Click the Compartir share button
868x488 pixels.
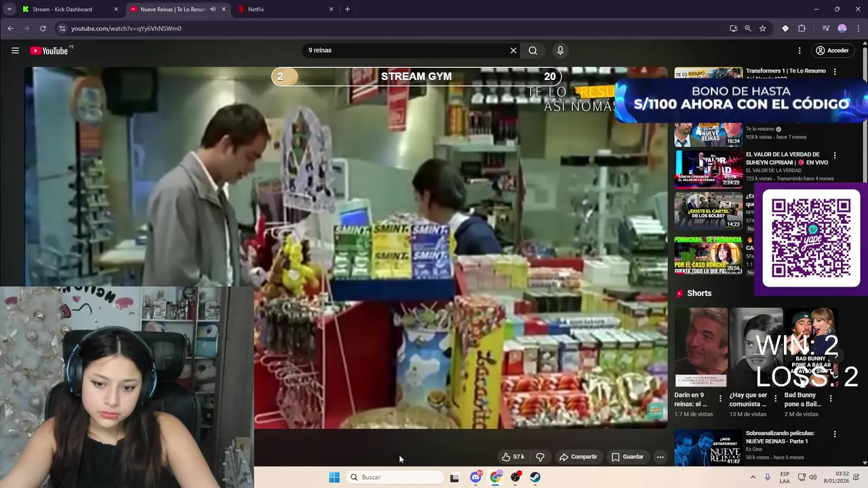point(578,457)
